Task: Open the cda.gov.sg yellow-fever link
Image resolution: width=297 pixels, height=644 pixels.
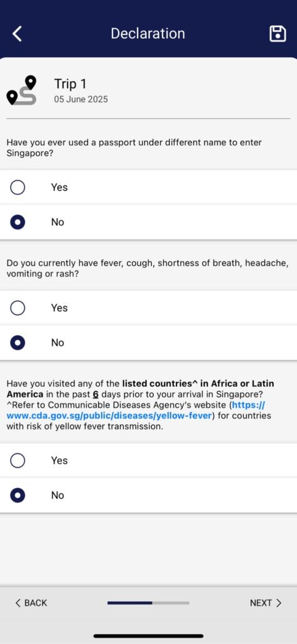Action: [136, 410]
